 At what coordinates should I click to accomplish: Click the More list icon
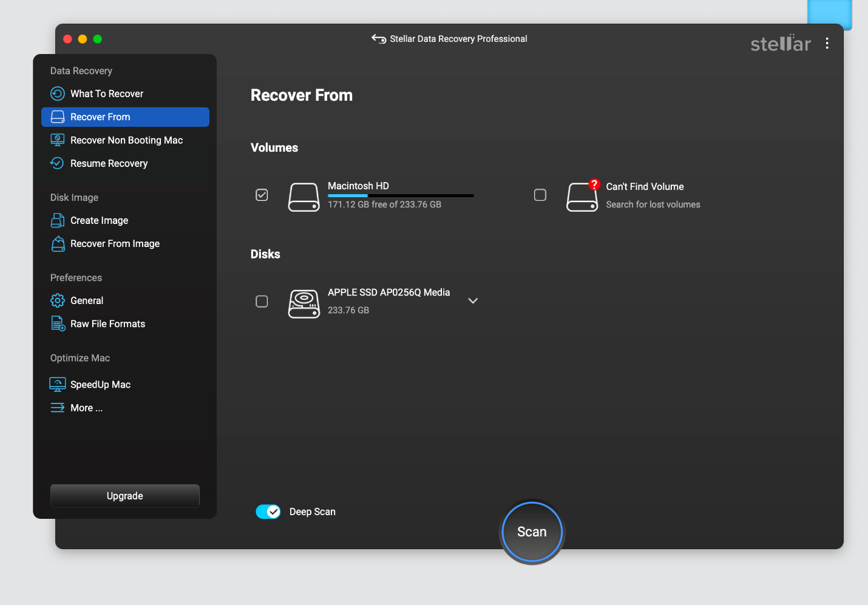pos(57,408)
